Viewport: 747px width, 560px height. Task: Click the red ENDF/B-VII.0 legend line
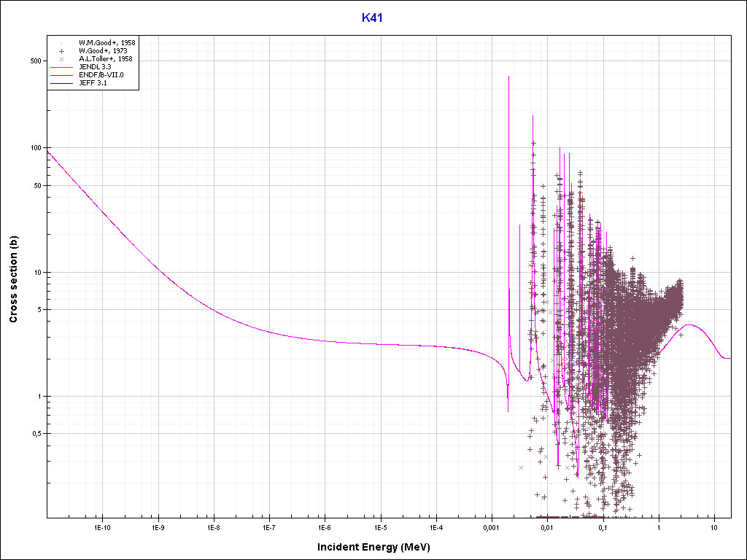(62, 75)
